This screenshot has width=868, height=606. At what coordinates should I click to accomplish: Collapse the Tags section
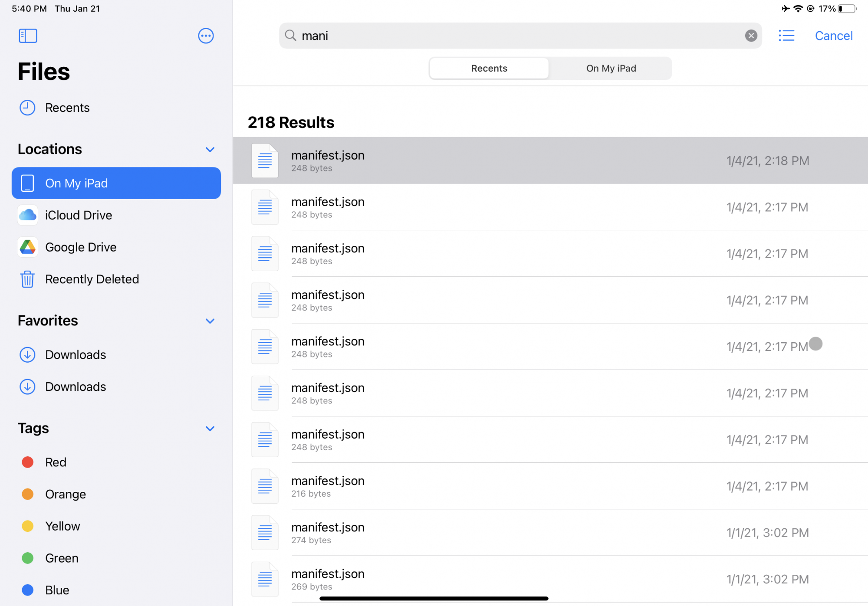point(210,429)
